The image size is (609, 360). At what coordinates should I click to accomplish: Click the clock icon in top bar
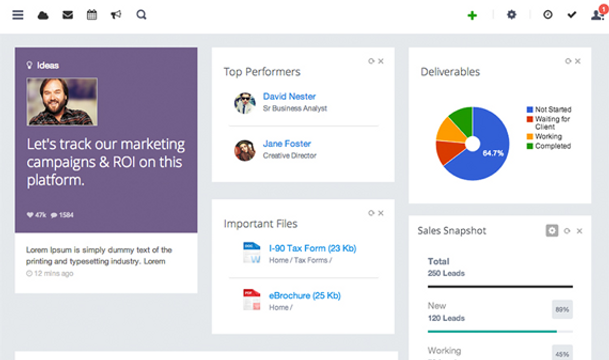coord(548,15)
